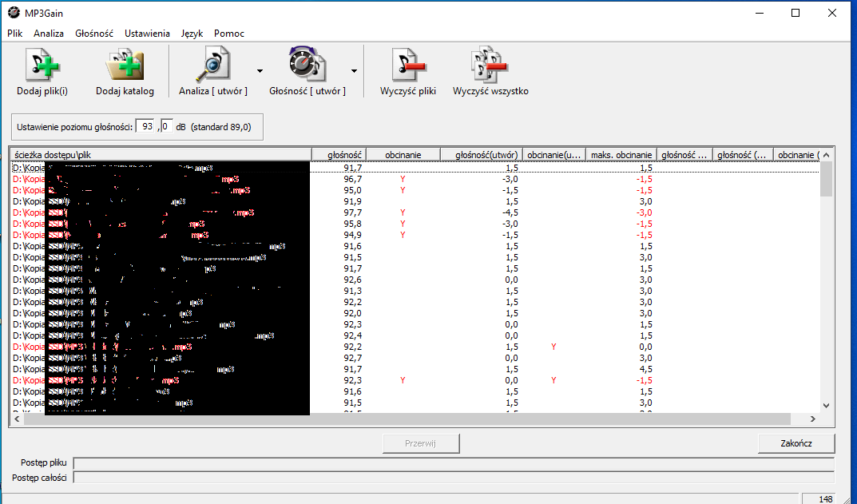Click the Postęp pliku progress bar

(x=454, y=463)
